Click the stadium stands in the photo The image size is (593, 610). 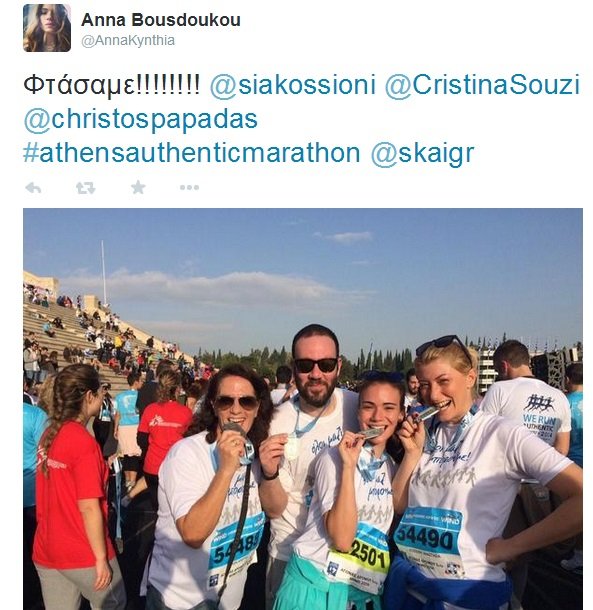(x=97, y=331)
